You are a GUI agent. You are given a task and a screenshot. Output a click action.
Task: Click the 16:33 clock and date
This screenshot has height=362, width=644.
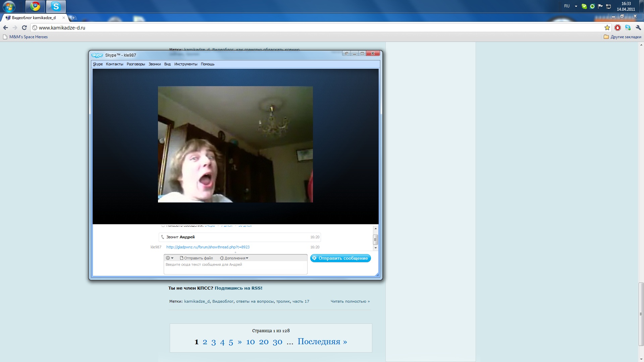(626, 6)
